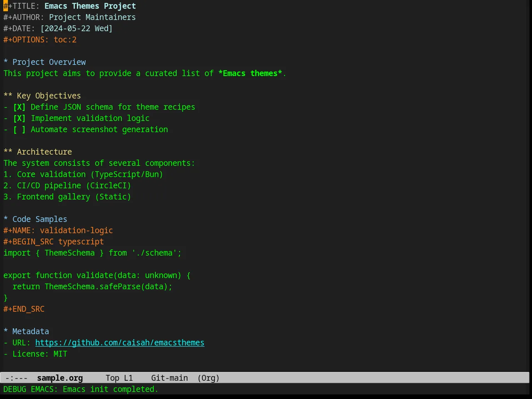Viewport: 532px width, 399px height.
Task: Fold the 'Architecture' heading stars
Action: [8, 152]
